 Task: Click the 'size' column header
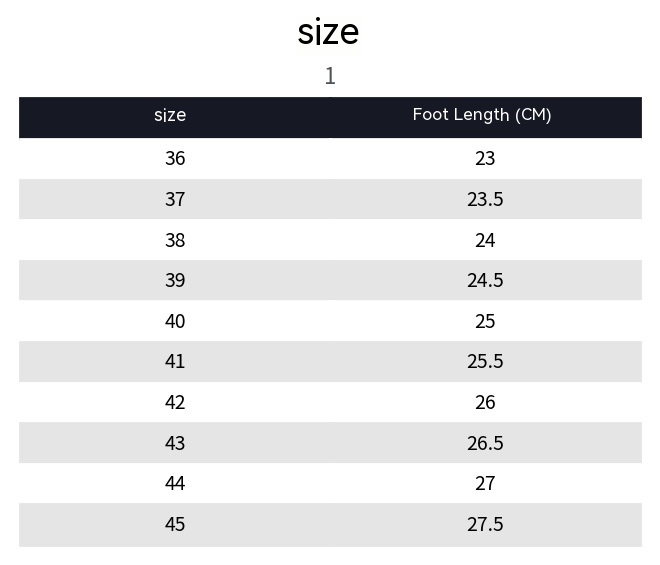[x=170, y=115]
